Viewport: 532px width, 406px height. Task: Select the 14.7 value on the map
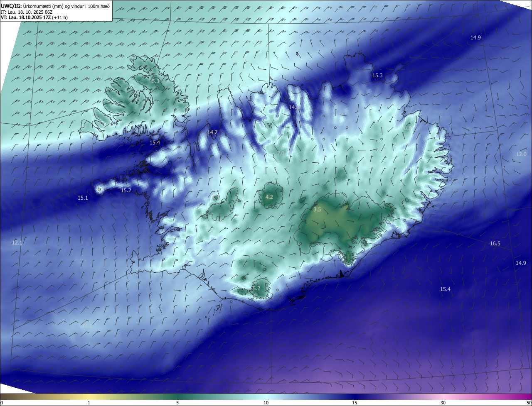click(212, 132)
